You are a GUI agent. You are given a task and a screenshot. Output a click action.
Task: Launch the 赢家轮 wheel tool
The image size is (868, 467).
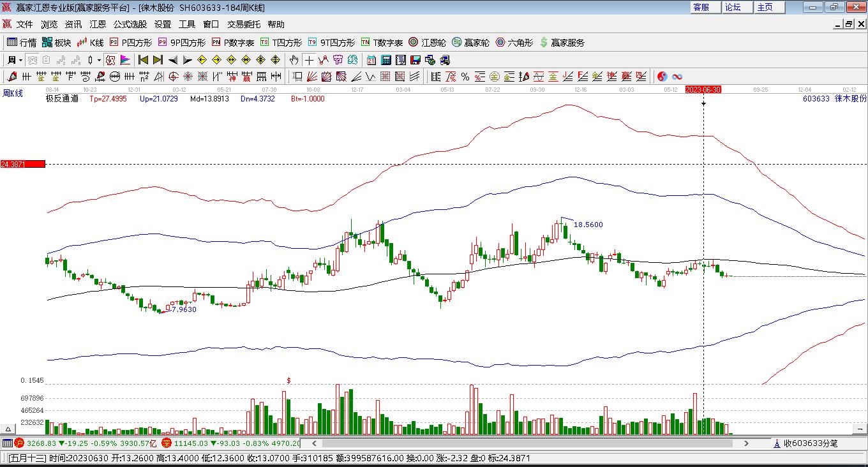(x=470, y=43)
